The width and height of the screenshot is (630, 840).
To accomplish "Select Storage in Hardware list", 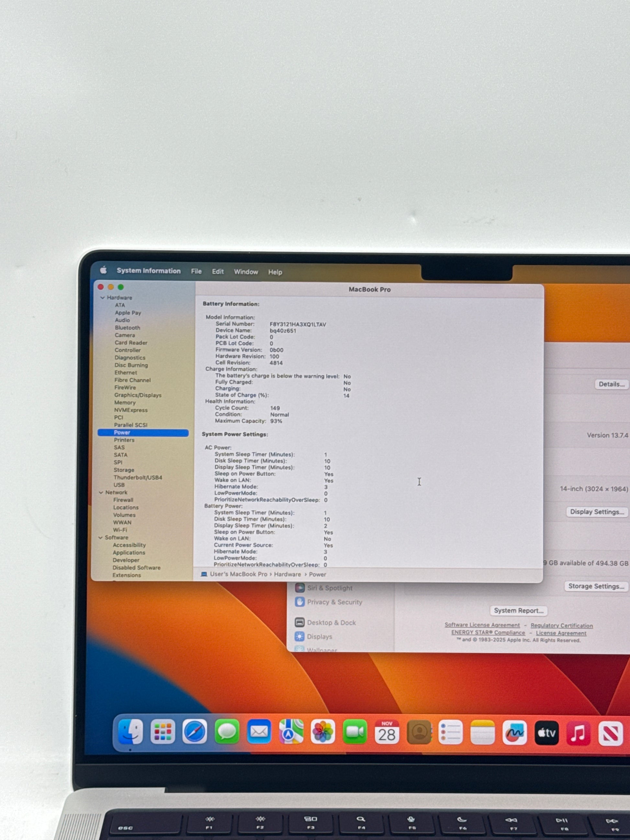I will (x=124, y=470).
